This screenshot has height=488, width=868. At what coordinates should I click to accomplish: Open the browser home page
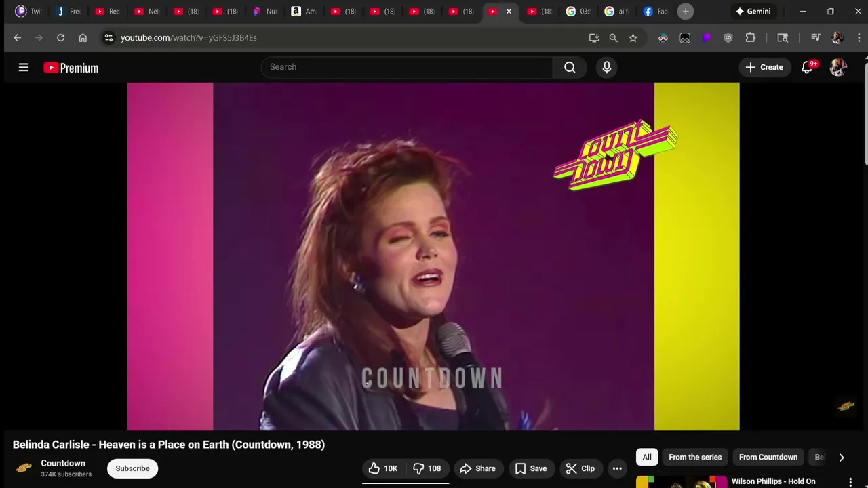point(83,38)
